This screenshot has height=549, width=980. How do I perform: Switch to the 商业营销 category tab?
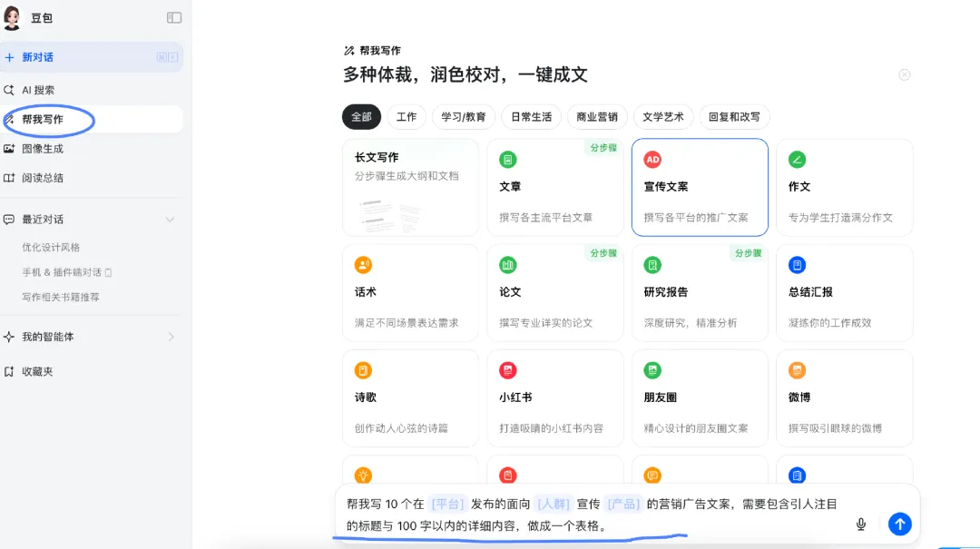598,116
